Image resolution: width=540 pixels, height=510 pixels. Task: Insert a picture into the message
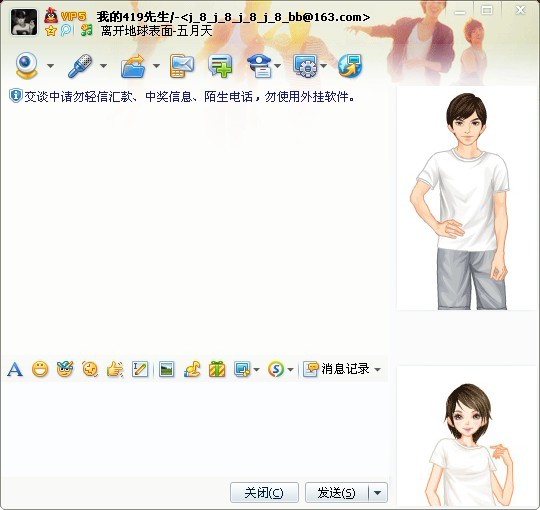point(167,370)
